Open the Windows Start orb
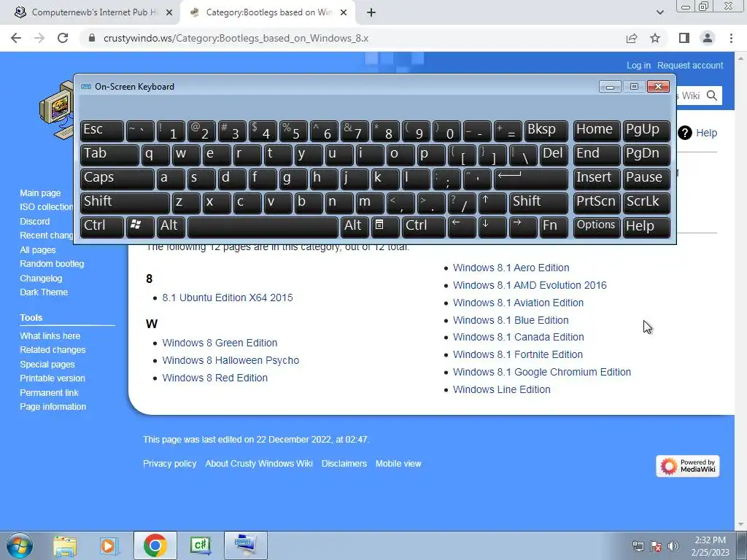Image resolution: width=747 pixels, height=560 pixels. click(20, 545)
